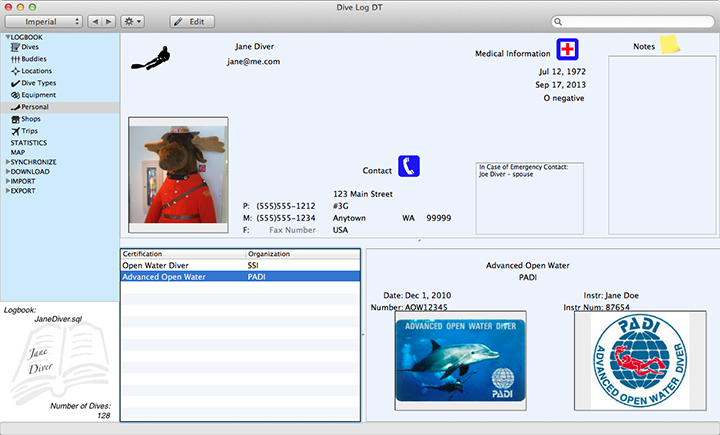Screen dimensions: 720x435
Task: Expand the SYNCHRONIZE section
Action: point(7,162)
